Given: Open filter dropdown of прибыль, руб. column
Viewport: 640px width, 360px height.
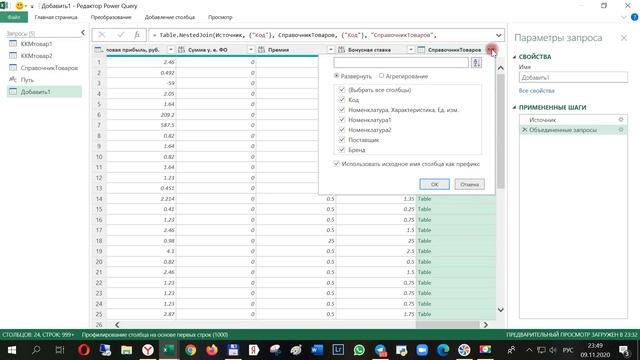Looking at the screenshot, I should tap(171, 50).
